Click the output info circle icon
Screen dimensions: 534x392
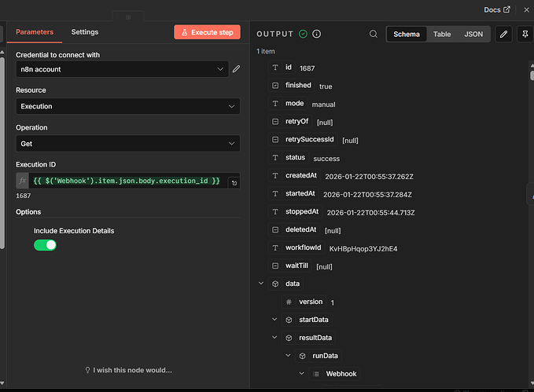[317, 35]
